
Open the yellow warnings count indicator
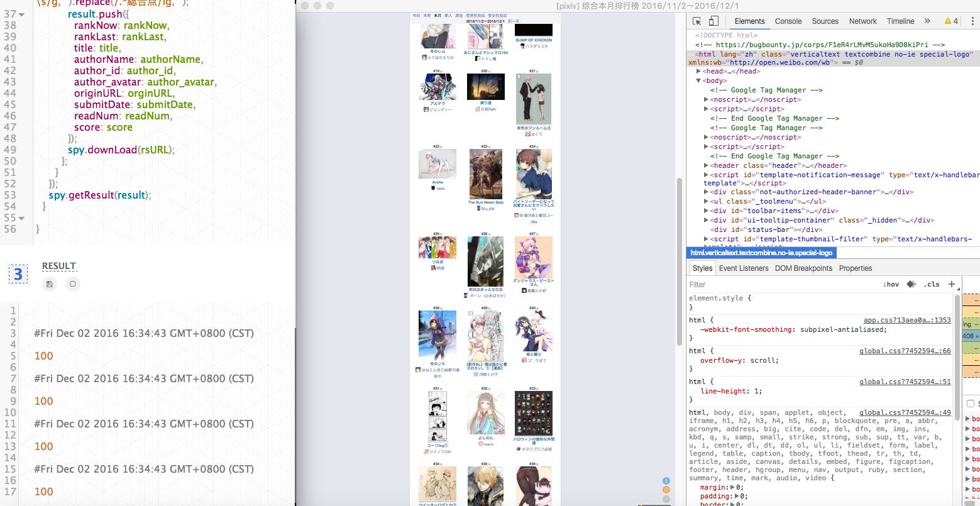(951, 21)
